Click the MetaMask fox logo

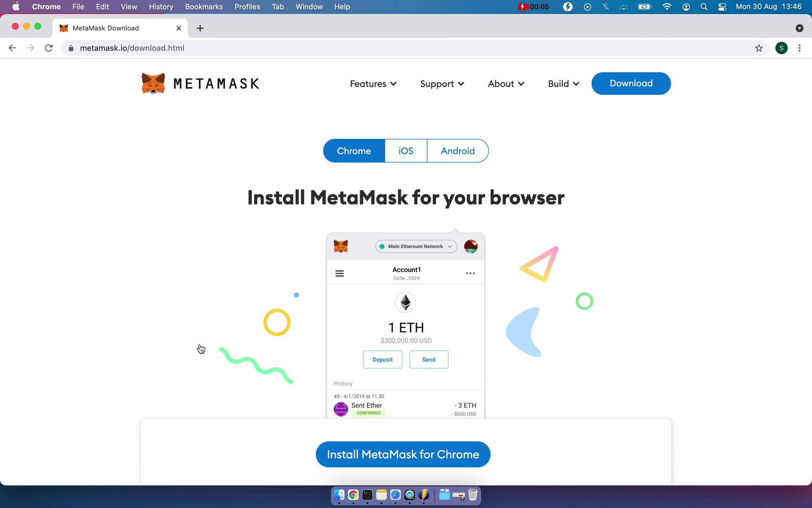pos(153,83)
